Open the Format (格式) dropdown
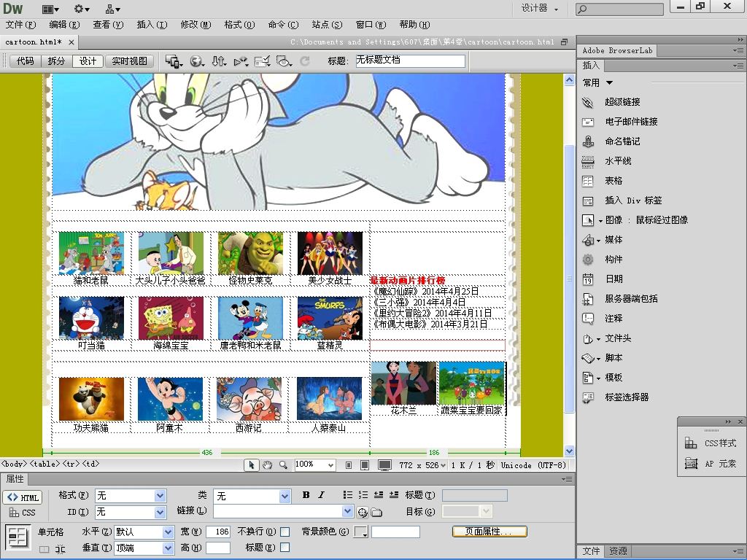The width and height of the screenshot is (747, 560). tap(160, 496)
